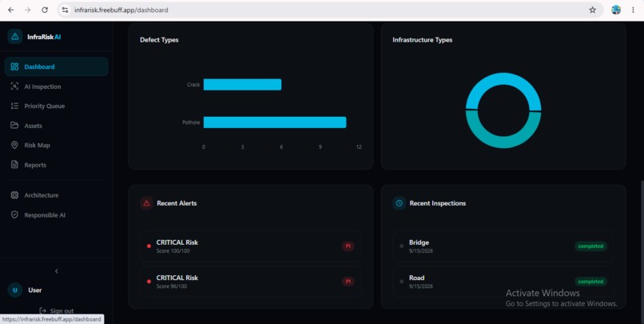Open the Risk Map page
The height and width of the screenshot is (324, 644).
click(56, 145)
